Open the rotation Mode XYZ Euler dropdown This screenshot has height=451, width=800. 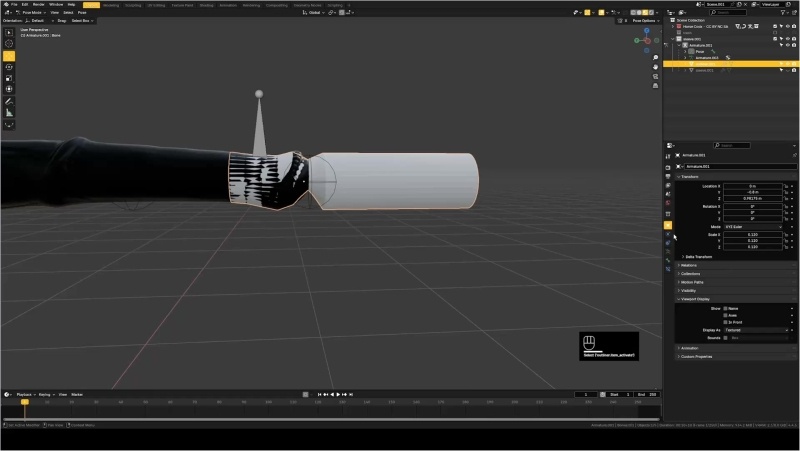(x=752, y=226)
